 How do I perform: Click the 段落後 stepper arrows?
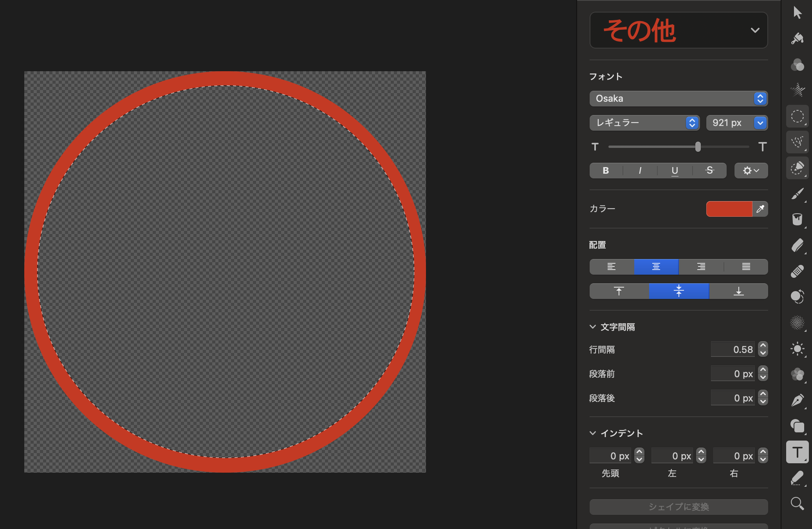coord(763,398)
